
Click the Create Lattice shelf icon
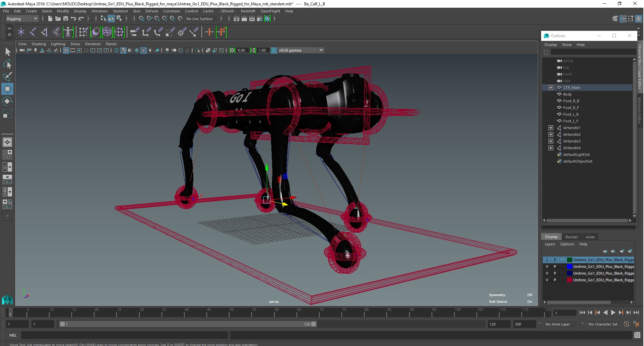click(107, 32)
